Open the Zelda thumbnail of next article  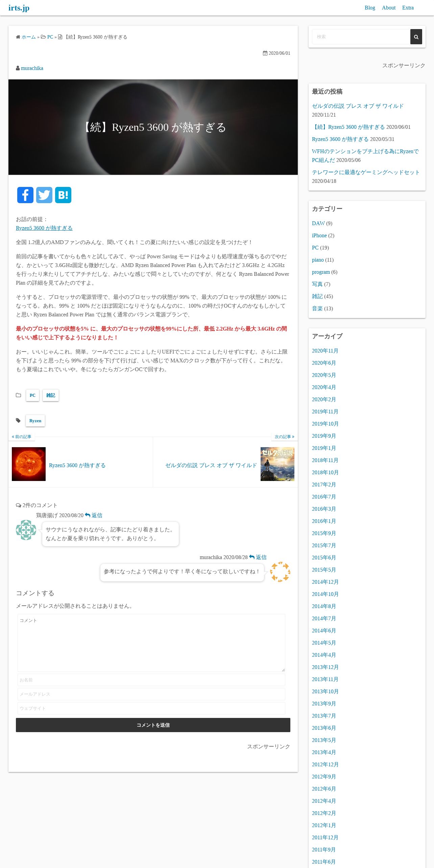(x=278, y=464)
